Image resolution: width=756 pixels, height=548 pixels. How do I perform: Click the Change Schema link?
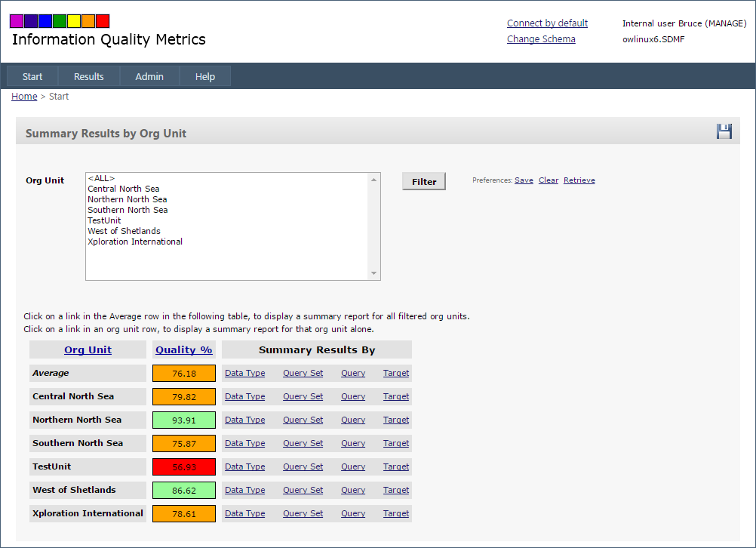click(x=541, y=38)
